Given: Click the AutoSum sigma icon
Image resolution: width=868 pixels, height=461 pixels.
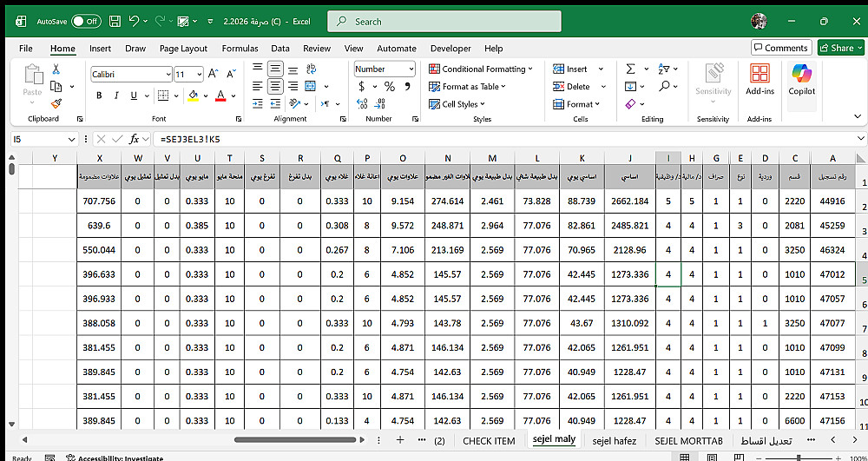Looking at the screenshot, I should pyautogui.click(x=628, y=69).
